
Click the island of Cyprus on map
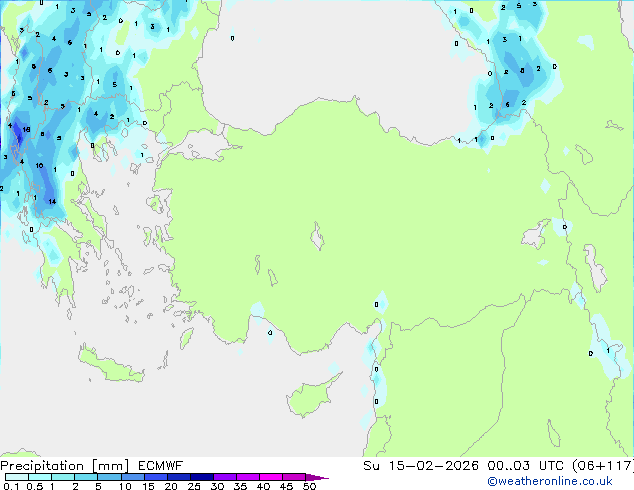(x=309, y=398)
